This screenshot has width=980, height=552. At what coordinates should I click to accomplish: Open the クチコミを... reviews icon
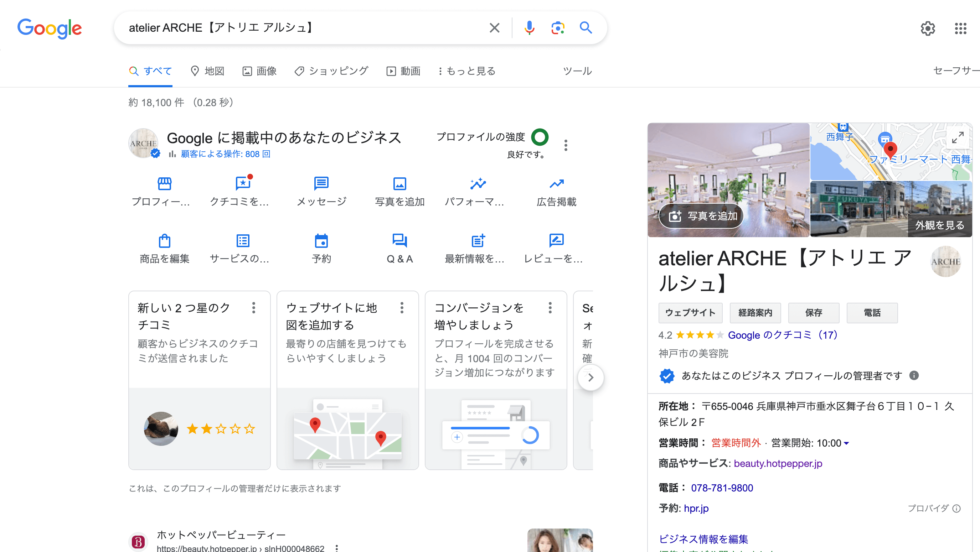(x=243, y=183)
